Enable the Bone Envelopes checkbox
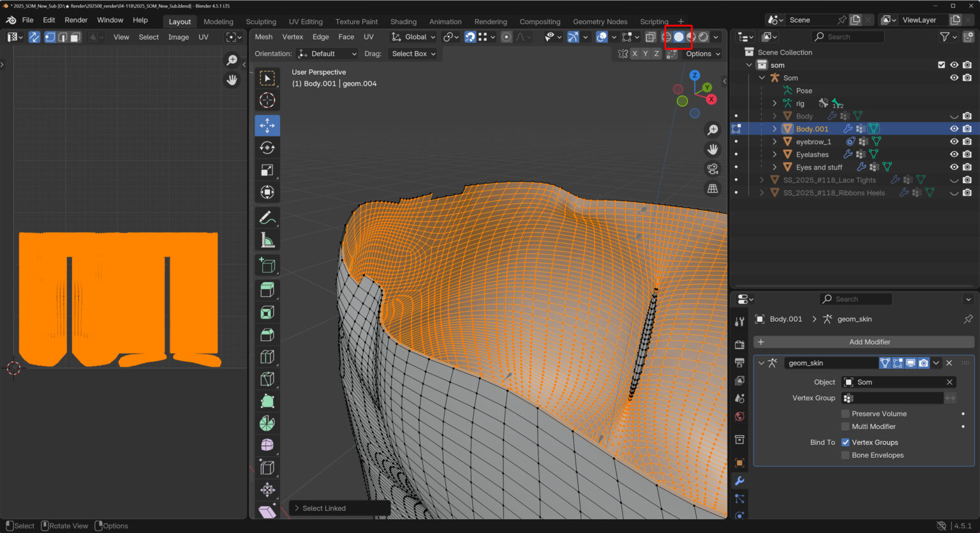Screen dimensions: 980x533 coord(845,455)
